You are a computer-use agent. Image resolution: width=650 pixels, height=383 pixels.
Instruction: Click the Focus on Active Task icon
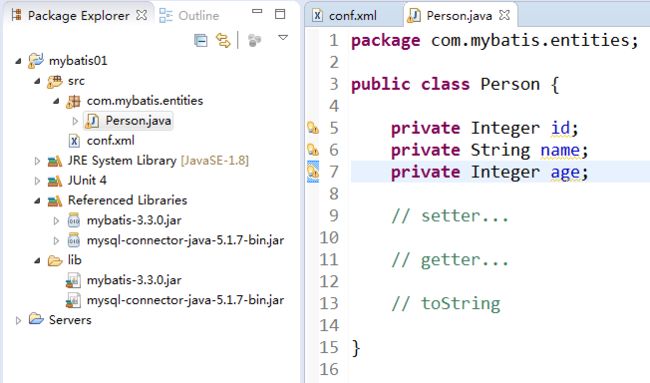pyautogui.click(x=254, y=40)
